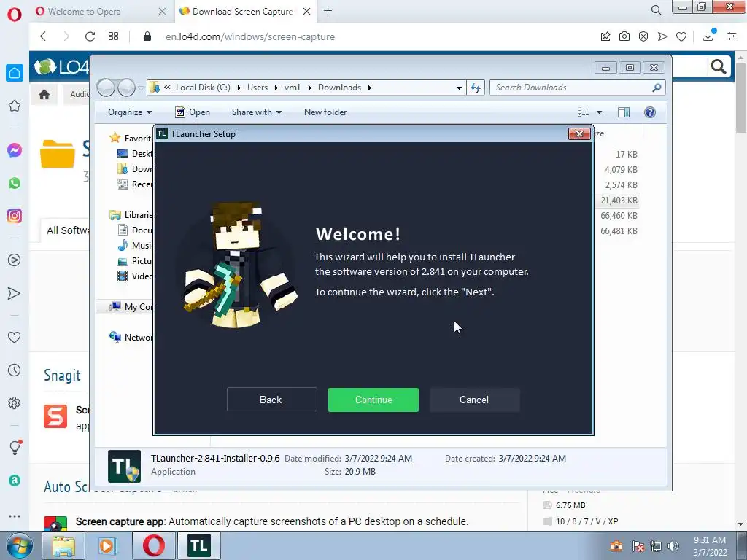Screen dimensions: 747x560
Task: Open Explorer help icon
Action: 650,112
